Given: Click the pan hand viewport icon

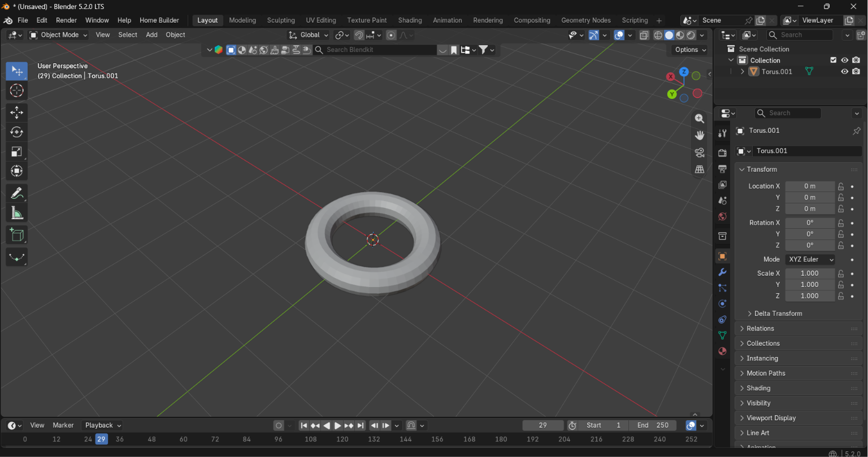Looking at the screenshot, I should tap(700, 136).
